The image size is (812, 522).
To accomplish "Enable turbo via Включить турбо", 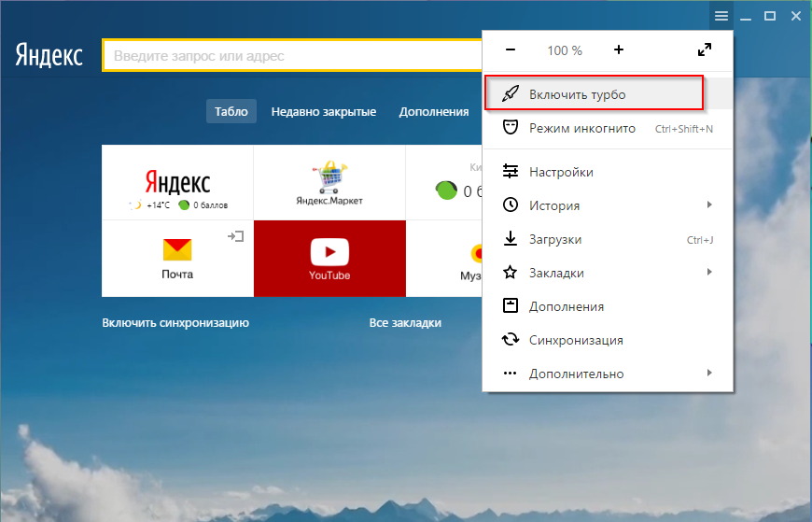I will 577,94.
